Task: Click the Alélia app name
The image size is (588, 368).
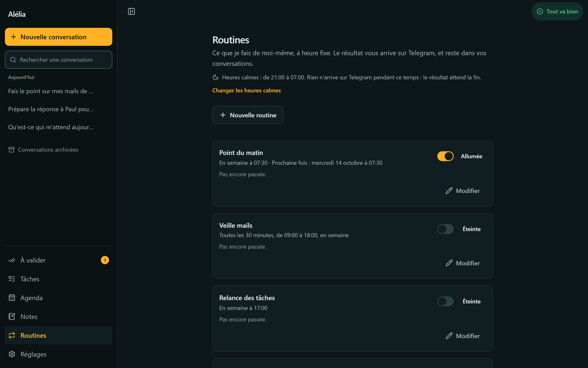Action: 17,14
